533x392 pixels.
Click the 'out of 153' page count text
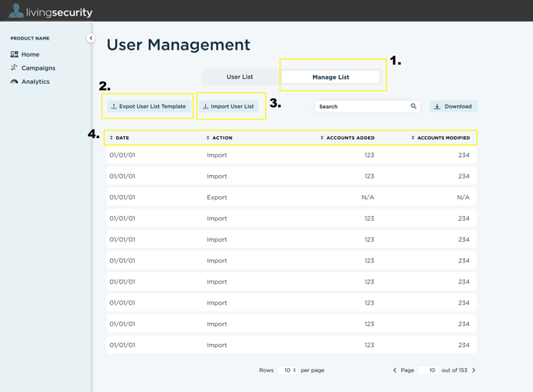point(454,370)
